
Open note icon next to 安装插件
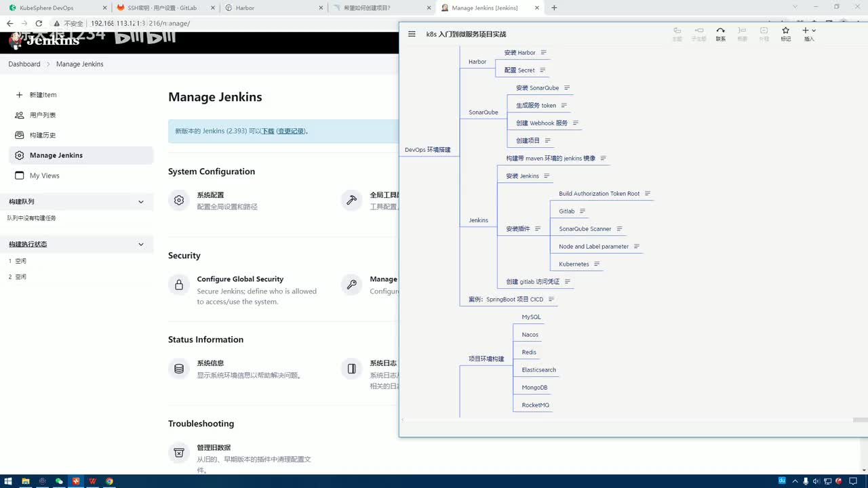coord(538,228)
